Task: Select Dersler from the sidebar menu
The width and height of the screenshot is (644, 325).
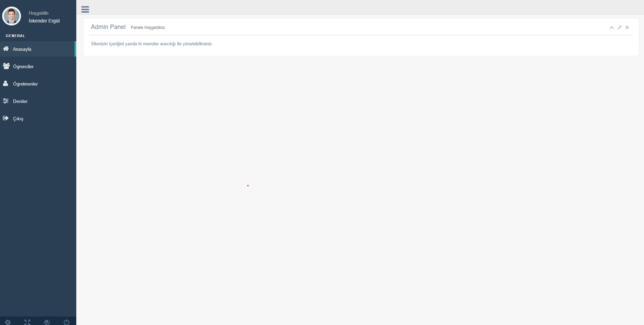Action: tap(20, 101)
